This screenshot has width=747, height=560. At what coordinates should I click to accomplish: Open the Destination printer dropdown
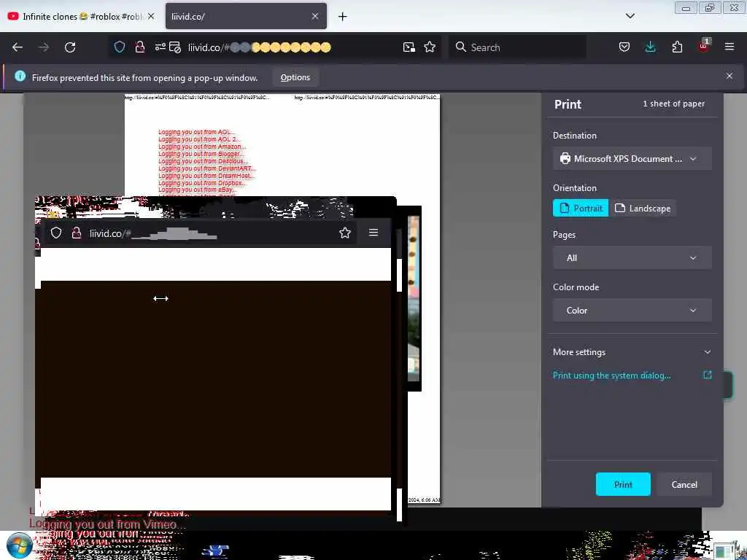(x=632, y=158)
